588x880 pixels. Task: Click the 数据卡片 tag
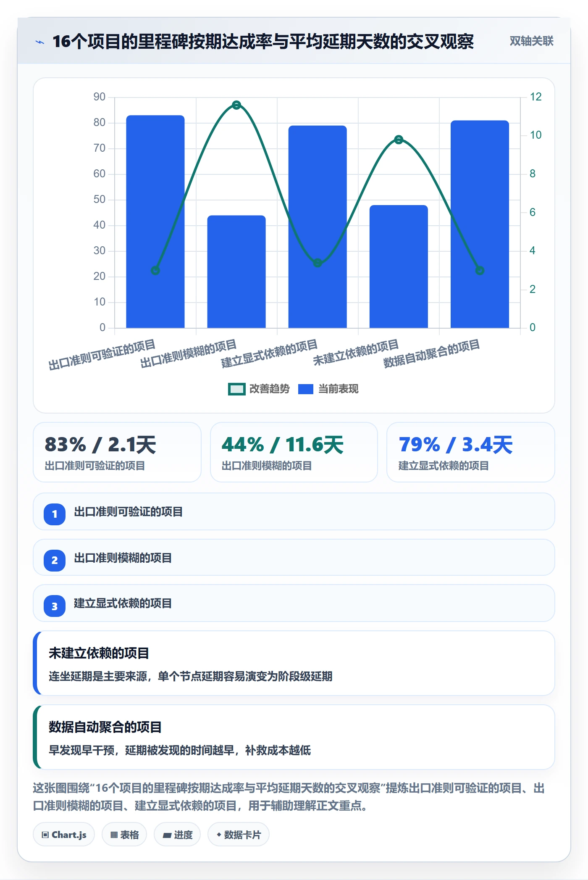239,835
